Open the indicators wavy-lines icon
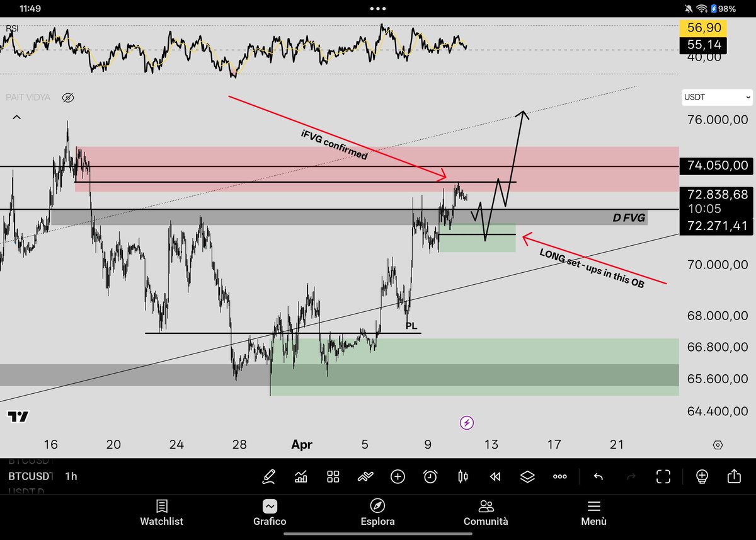Image resolution: width=756 pixels, height=540 pixels. pyautogui.click(x=365, y=476)
